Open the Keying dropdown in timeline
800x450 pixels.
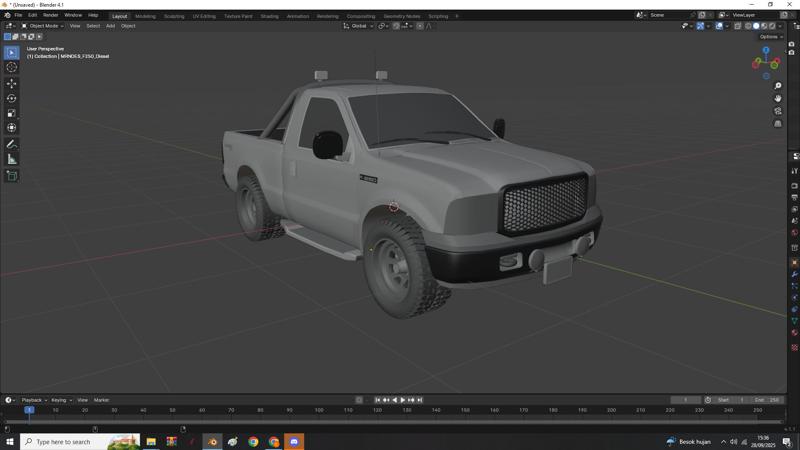tap(61, 400)
